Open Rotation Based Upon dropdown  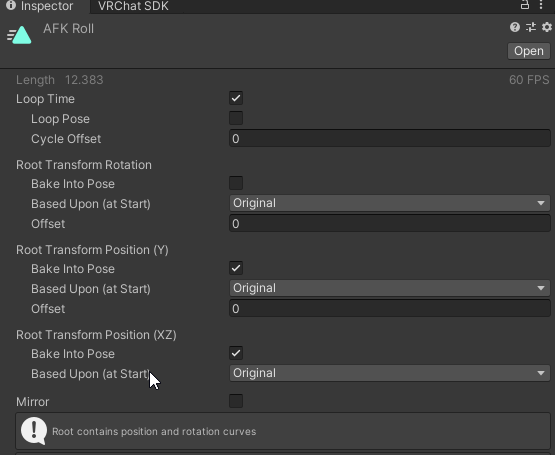[389, 203]
